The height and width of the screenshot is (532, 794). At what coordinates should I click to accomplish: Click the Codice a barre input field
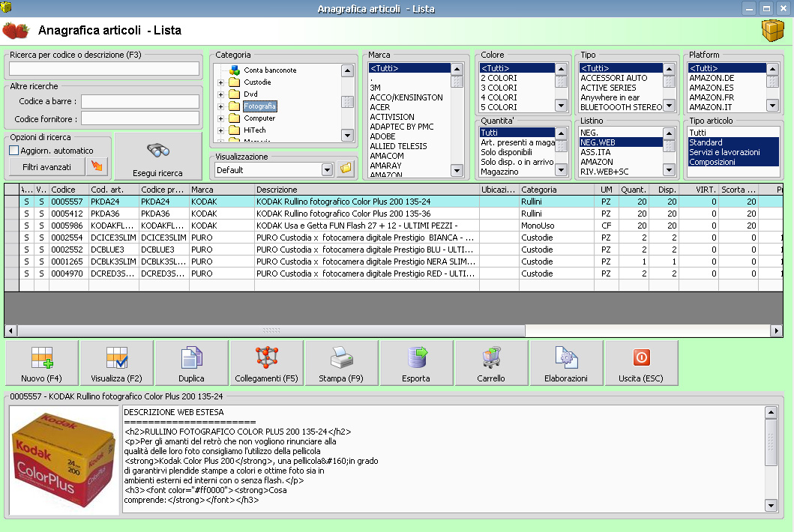click(x=140, y=101)
